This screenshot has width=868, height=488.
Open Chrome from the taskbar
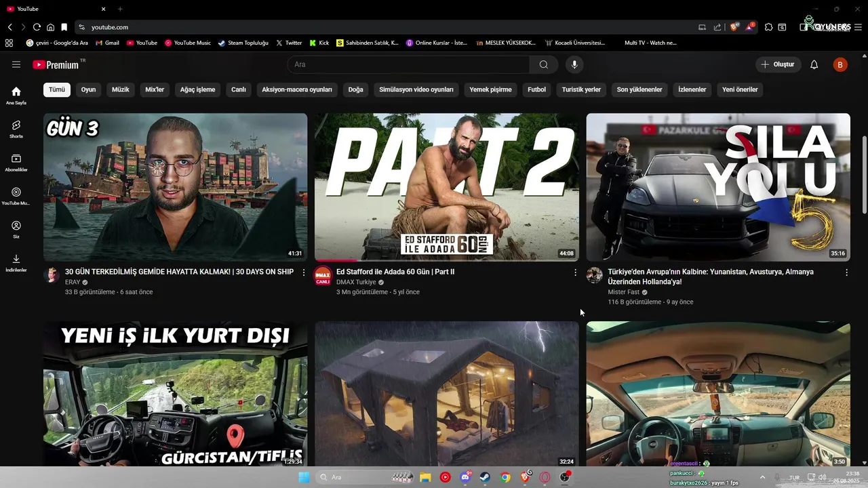pos(505,477)
